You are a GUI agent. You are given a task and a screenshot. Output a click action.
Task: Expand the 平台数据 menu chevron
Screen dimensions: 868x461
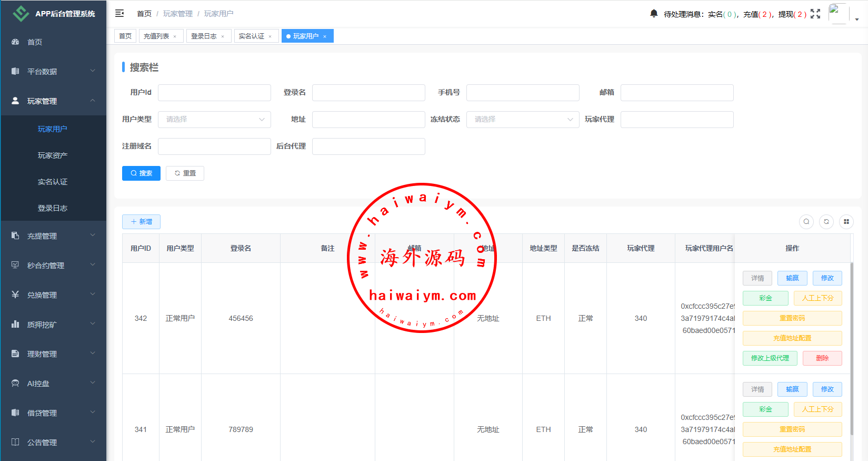pos(93,71)
